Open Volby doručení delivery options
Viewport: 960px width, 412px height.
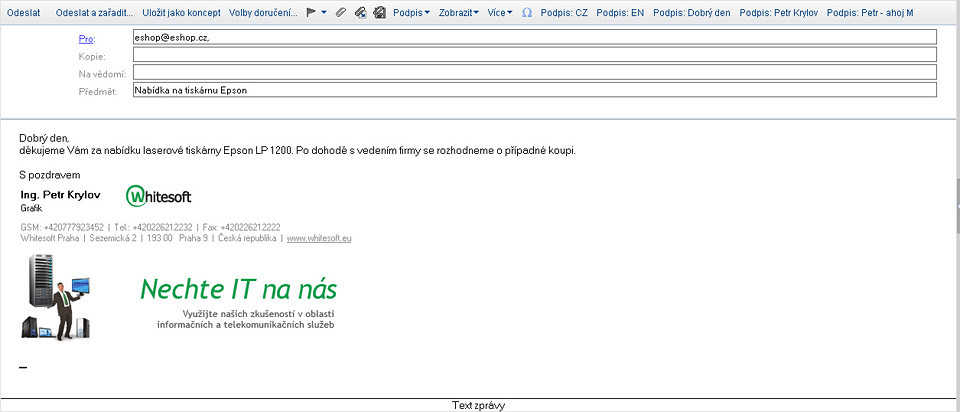tap(263, 13)
